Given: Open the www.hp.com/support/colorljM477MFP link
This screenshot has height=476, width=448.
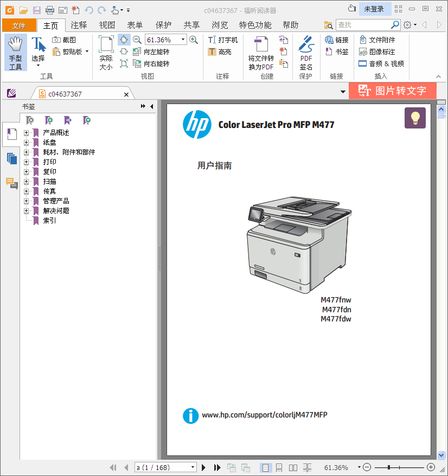Looking at the screenshot, I should (x=265, y=415).
